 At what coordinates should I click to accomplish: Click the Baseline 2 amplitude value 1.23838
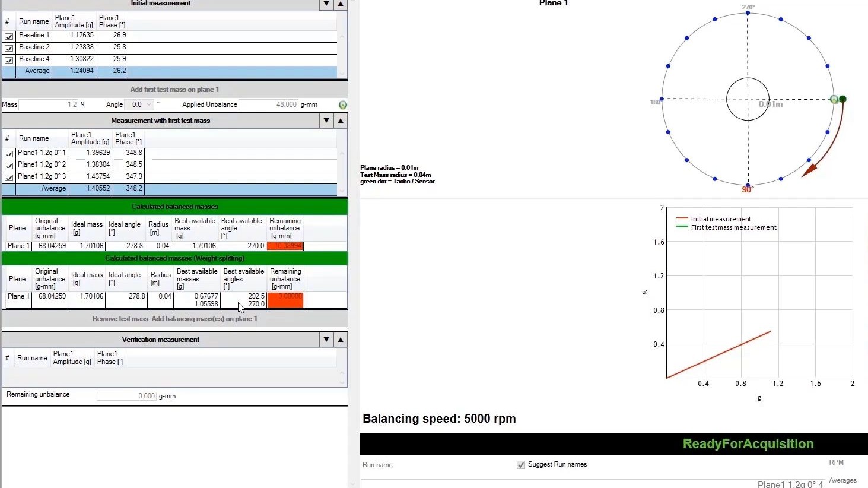tap(82, 47)
